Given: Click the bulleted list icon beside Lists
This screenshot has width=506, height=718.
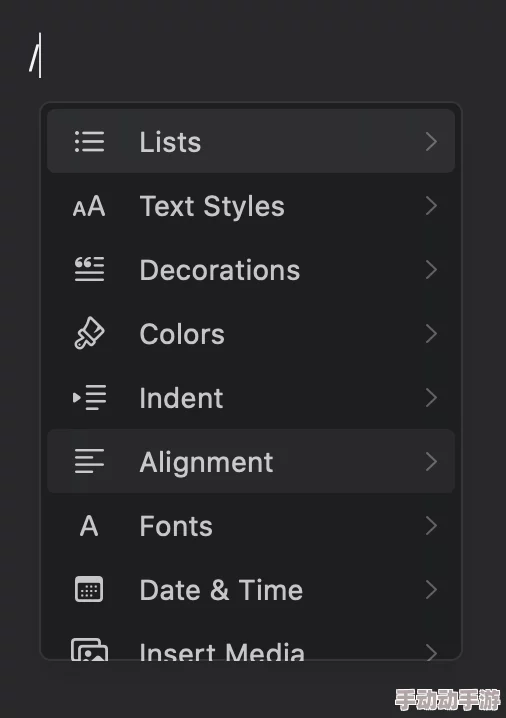Looking at the screenshot, I should point(89,141).
